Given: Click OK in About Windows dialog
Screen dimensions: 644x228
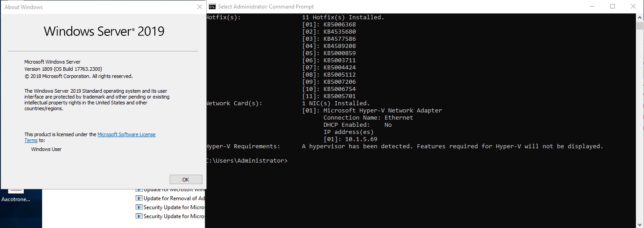Looking at the screenshot, I should point(186,179).
